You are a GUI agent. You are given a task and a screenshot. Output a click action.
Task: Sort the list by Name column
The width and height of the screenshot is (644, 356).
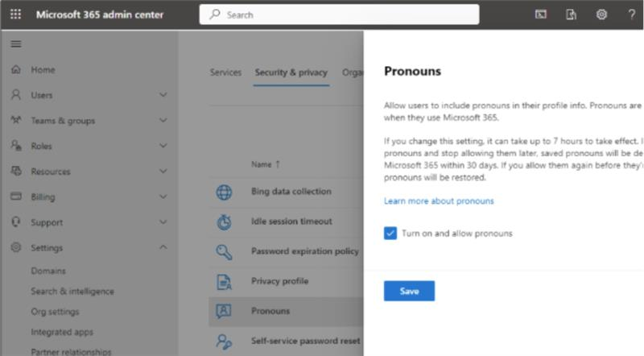[266, 164]
